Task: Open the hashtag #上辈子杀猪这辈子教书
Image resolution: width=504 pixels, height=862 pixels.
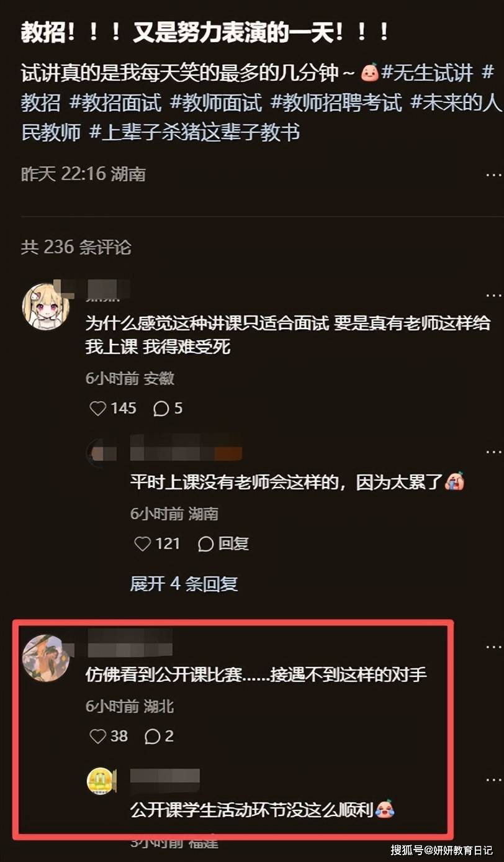Action: pyautogui.click(x=195, y=133)
